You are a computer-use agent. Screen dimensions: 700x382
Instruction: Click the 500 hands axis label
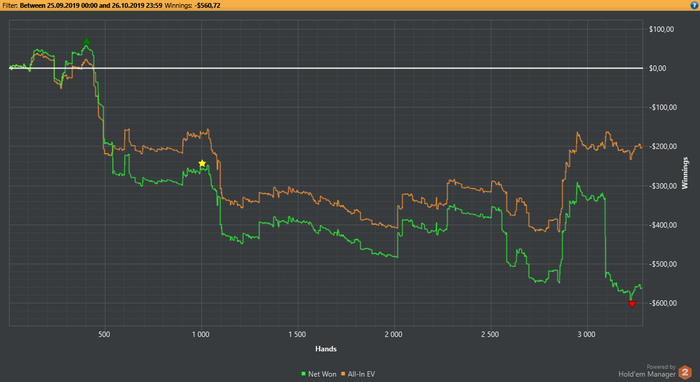point(104,335)
